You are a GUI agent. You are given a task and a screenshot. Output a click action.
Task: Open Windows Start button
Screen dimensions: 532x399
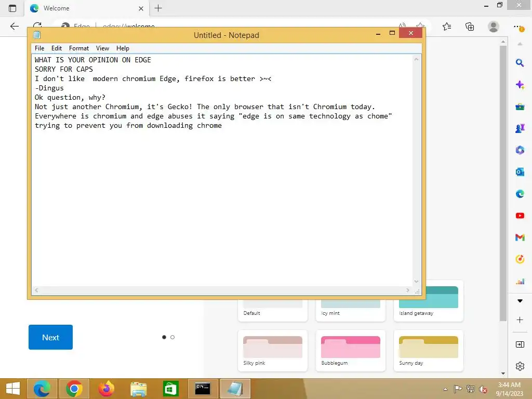(x=13, y=389)
